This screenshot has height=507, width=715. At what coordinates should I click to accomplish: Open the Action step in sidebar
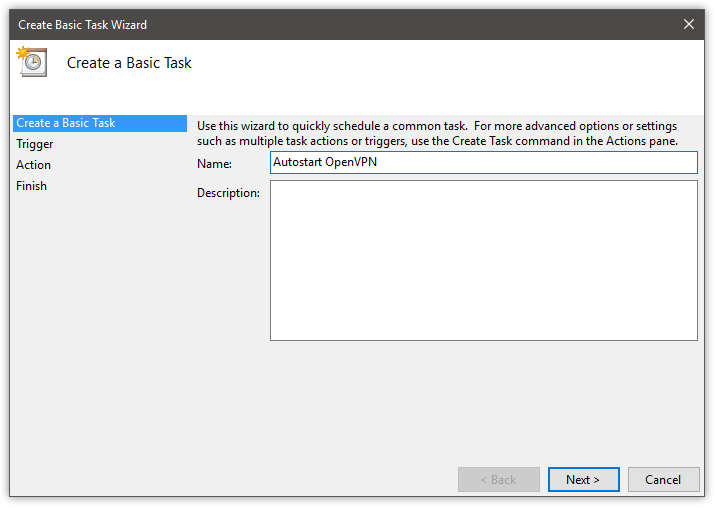click(33, 165)
